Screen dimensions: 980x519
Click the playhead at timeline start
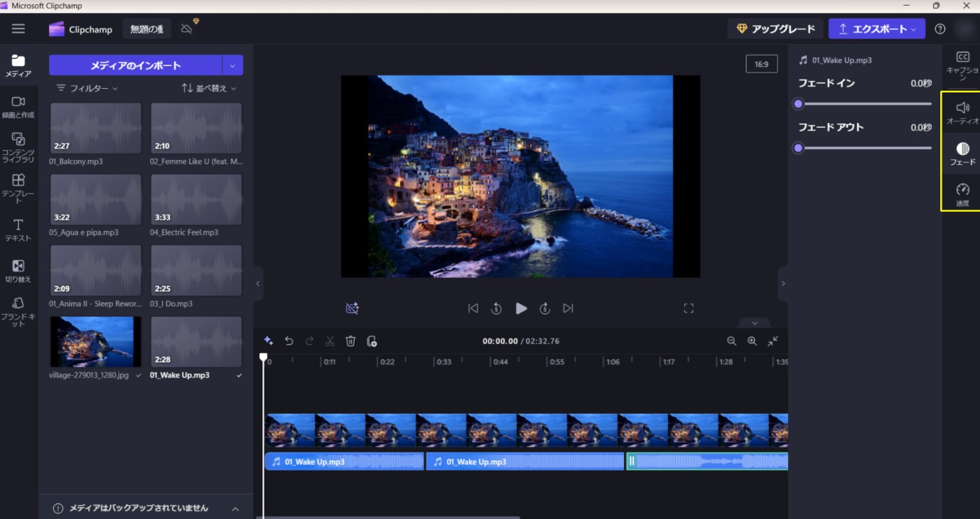(x=263, y=358)
